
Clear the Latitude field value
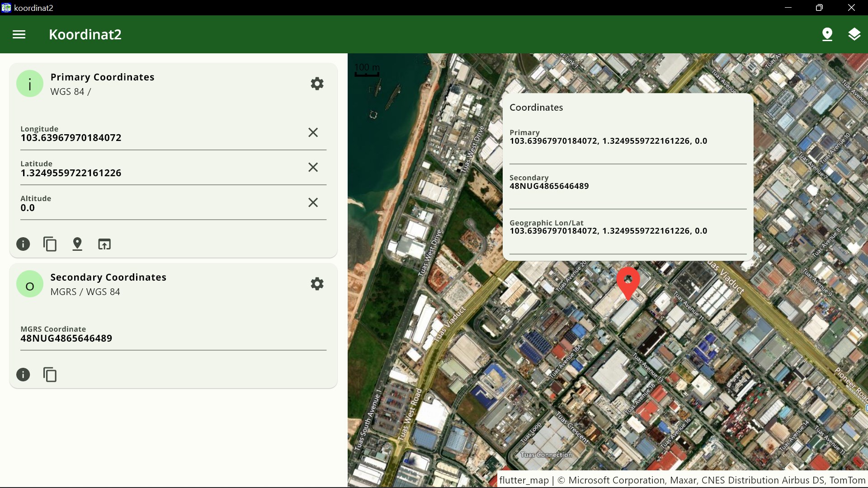tap(313, 167)
